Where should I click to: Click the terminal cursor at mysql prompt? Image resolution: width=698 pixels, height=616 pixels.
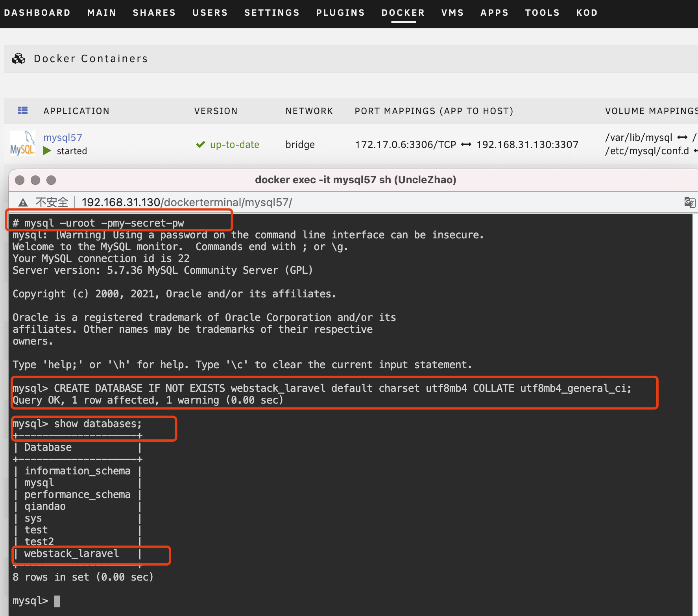pos(57,601)
